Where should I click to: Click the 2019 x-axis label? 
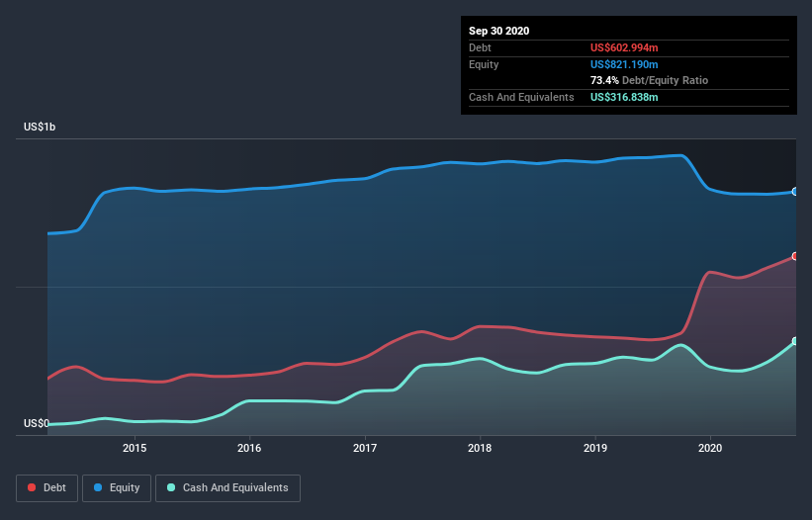pyautogui.click(x=595, y=448)
